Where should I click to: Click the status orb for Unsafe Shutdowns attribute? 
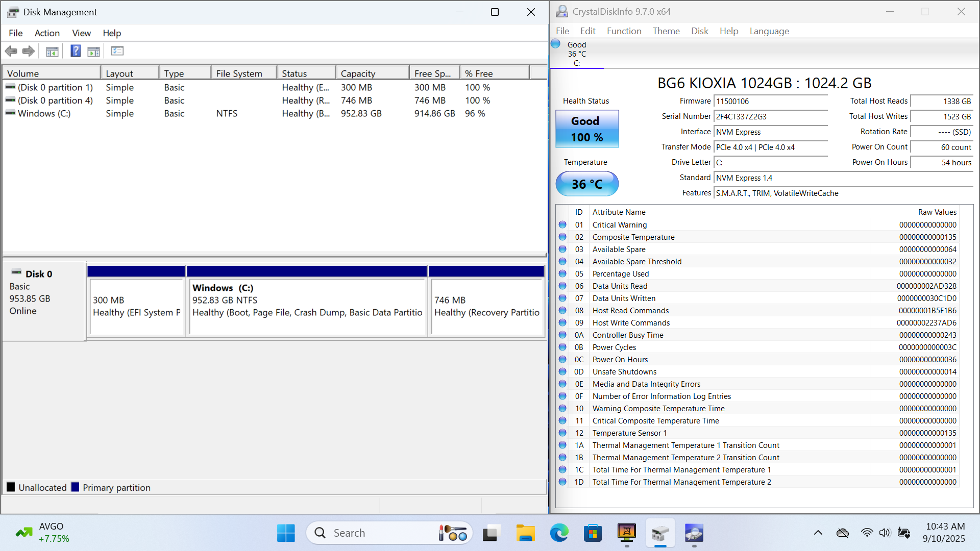pyautogui.click(x=562, y=371)
